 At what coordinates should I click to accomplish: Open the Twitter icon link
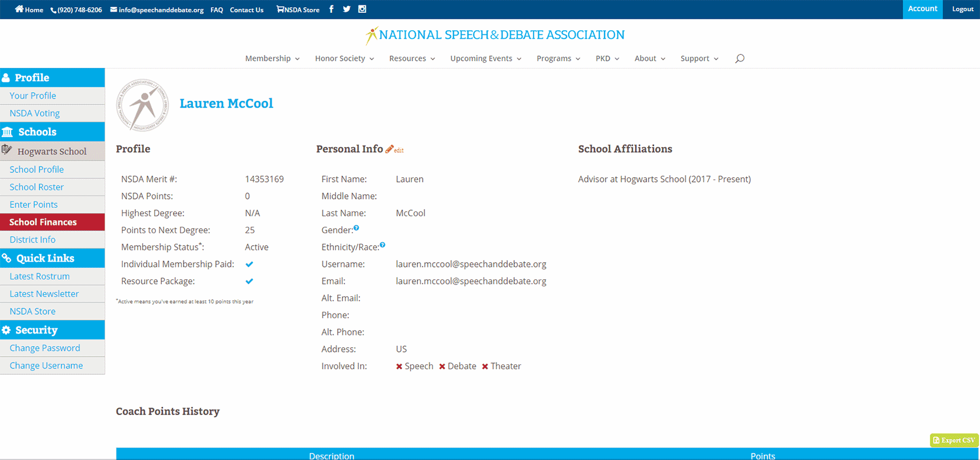(x=347, y=9)
